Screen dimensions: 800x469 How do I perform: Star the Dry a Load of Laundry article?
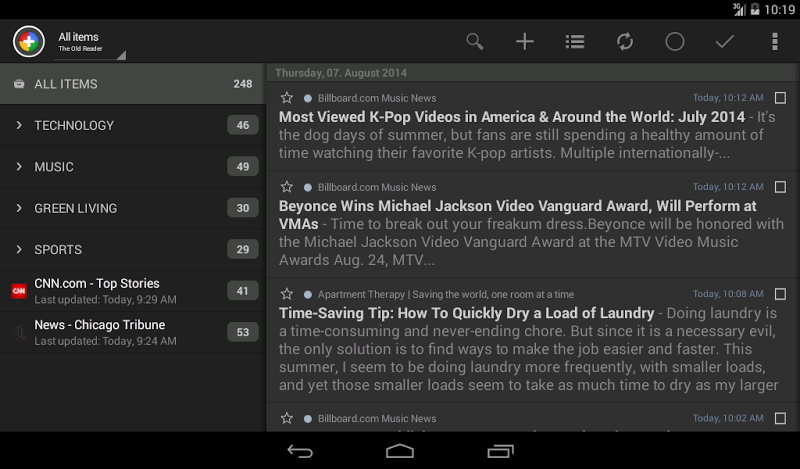pyautogui.click(x=287, y=294)
